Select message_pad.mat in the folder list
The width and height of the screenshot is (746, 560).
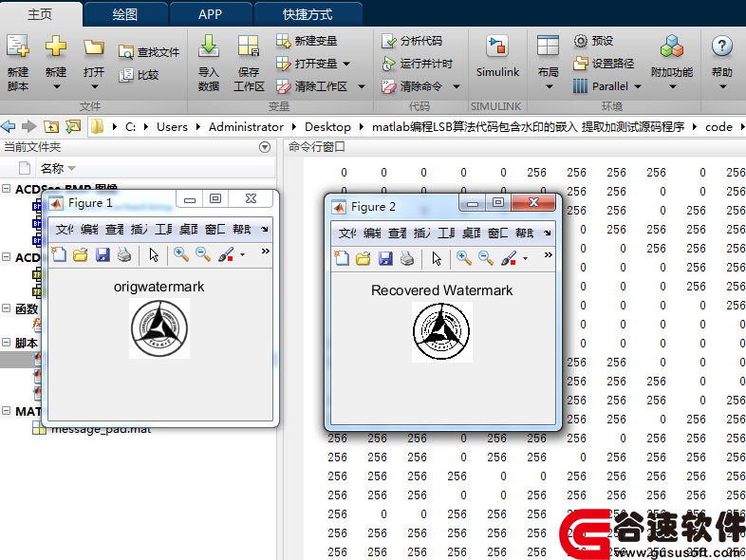[101, 430]
